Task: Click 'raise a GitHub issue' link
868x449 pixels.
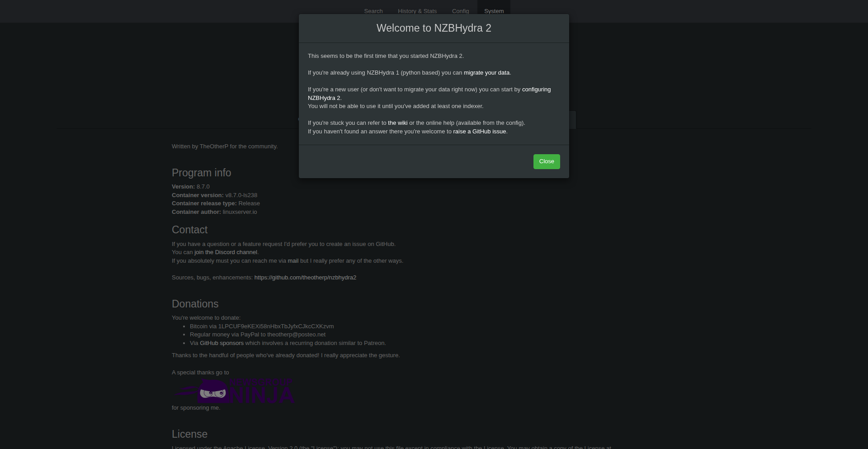Action: [480, 132]
